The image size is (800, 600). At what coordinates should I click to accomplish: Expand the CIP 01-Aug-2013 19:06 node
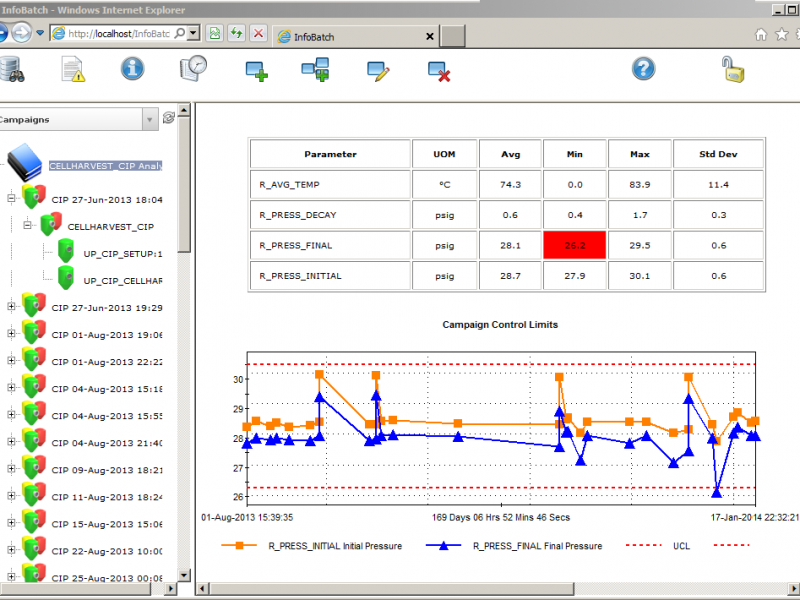pos(11,333)
